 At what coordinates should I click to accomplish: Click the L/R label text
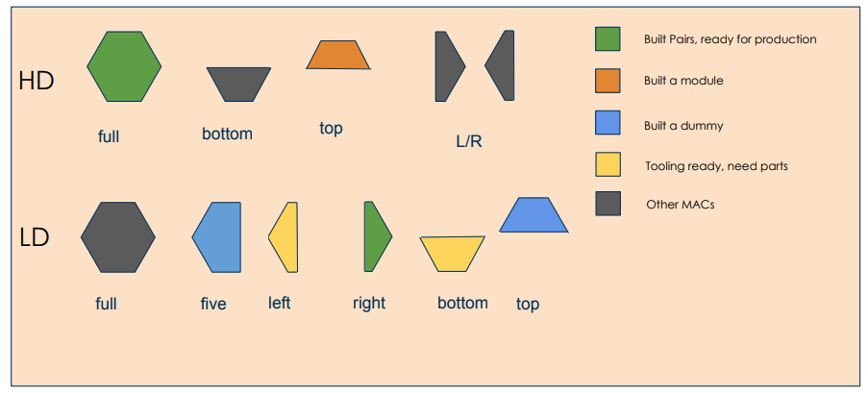469,141
